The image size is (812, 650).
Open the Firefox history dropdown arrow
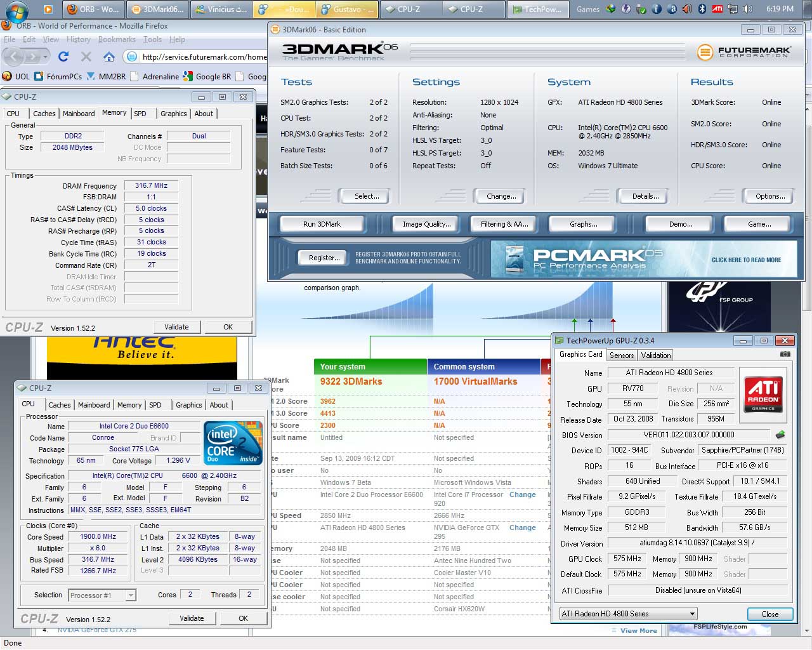pos(46,57)
